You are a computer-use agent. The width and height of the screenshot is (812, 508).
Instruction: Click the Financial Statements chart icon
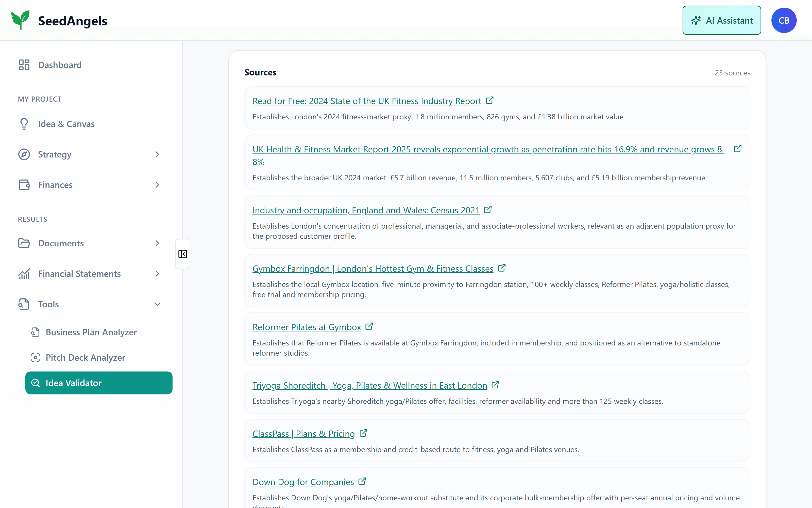(24, 274)
